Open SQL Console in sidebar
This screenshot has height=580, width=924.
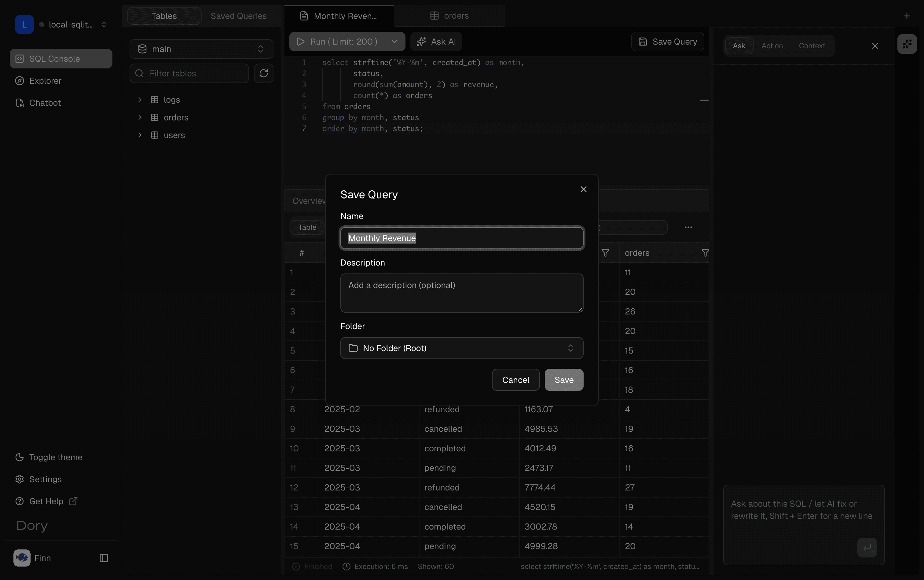(61, 59)
